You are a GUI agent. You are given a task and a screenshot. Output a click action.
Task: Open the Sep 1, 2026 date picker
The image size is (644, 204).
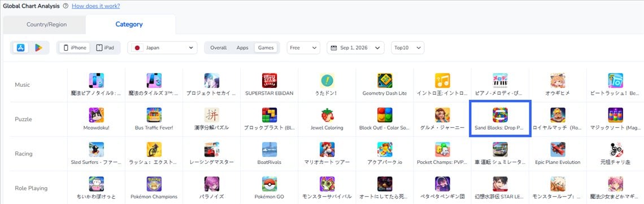tap(356, 47)
